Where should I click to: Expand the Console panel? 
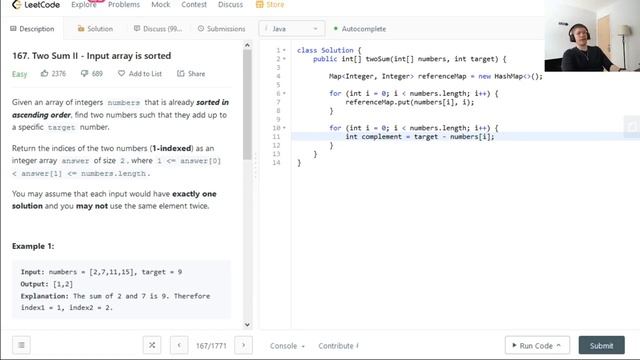[x=287, y=346]
